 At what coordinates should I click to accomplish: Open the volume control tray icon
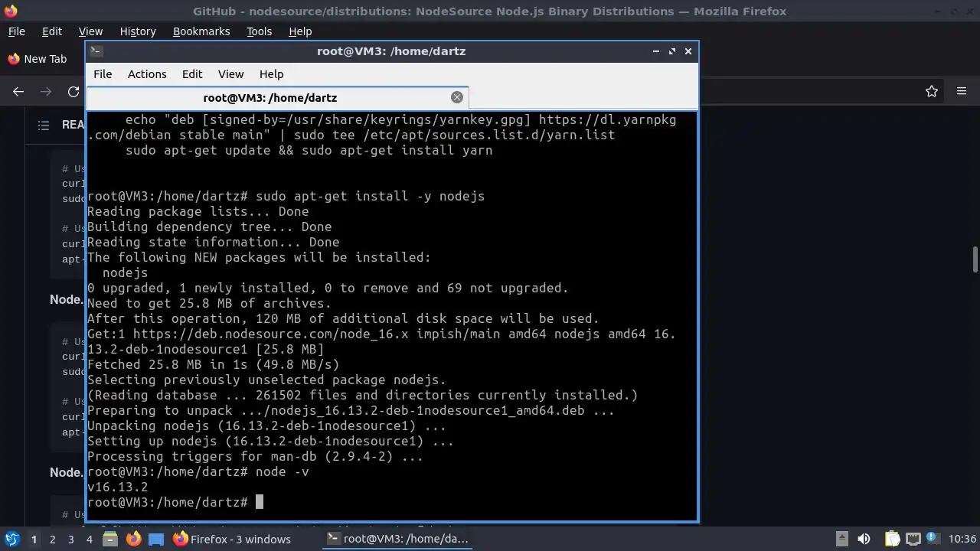(864, 539)
